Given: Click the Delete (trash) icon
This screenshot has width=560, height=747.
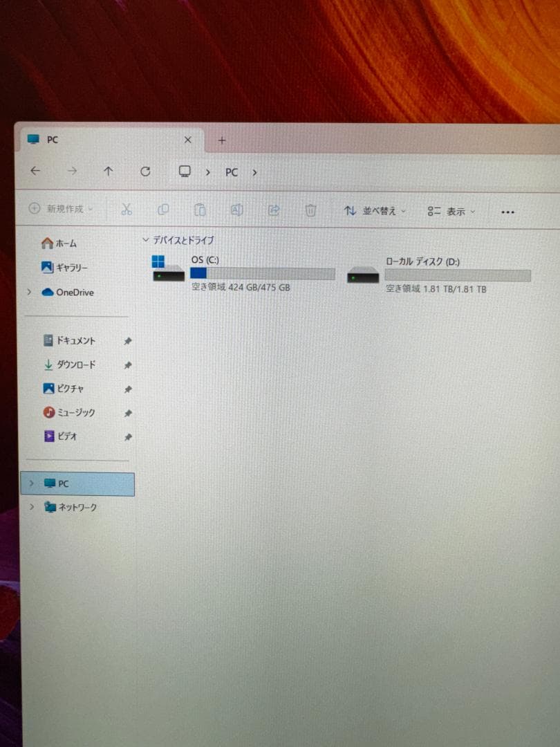Looking at the screenshot, I should point(310,210).
